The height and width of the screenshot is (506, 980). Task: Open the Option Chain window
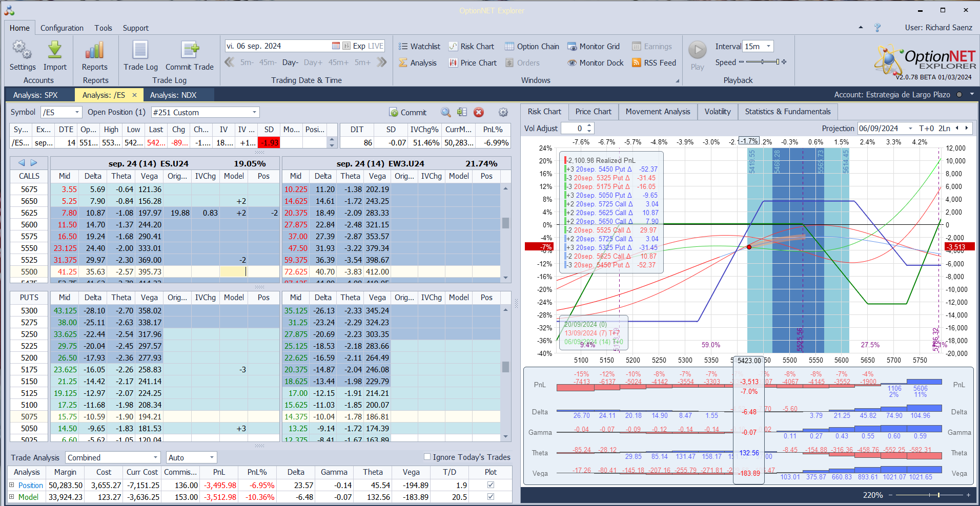pos(532,47)
